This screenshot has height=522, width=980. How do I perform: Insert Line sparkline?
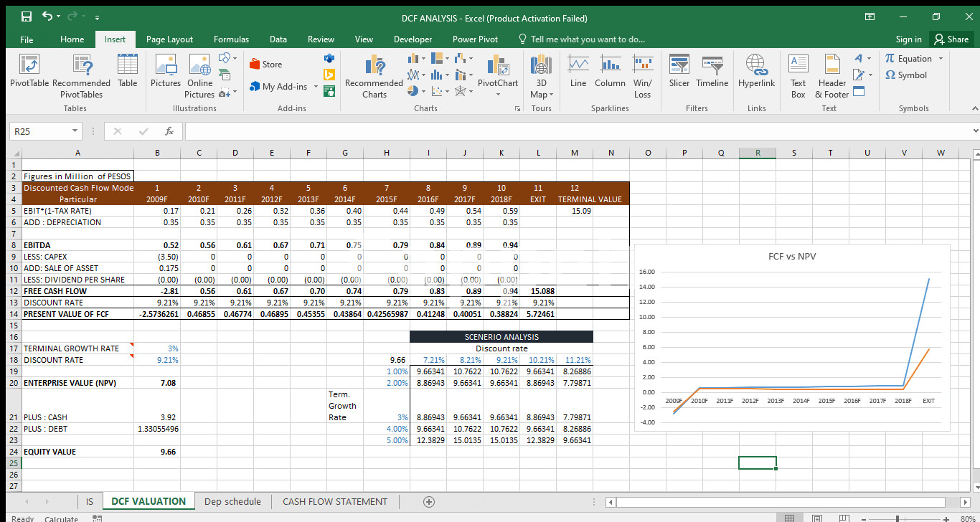pyautogui.click(x=578, y=73)
